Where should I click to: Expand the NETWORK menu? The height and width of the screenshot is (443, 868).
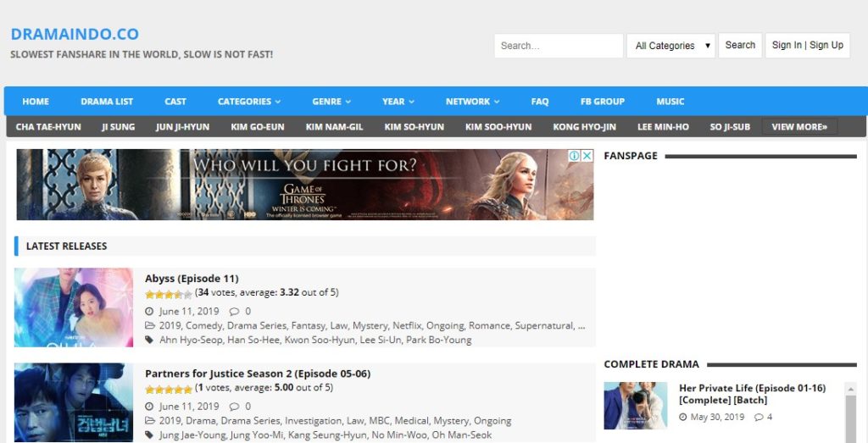(473, 101)
